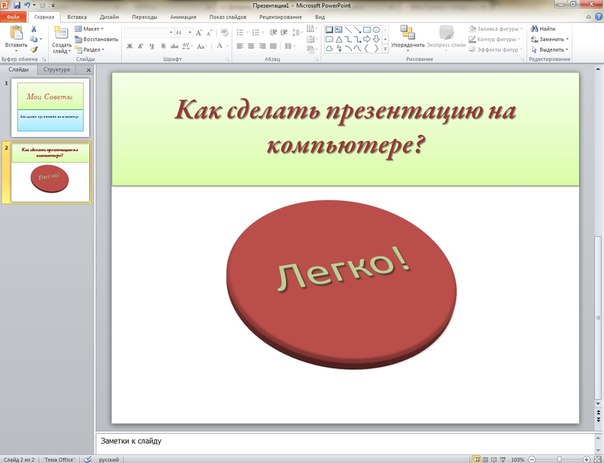Click the Cut scissors icon
The image size is (604, 463).
[x=34, y=29]
